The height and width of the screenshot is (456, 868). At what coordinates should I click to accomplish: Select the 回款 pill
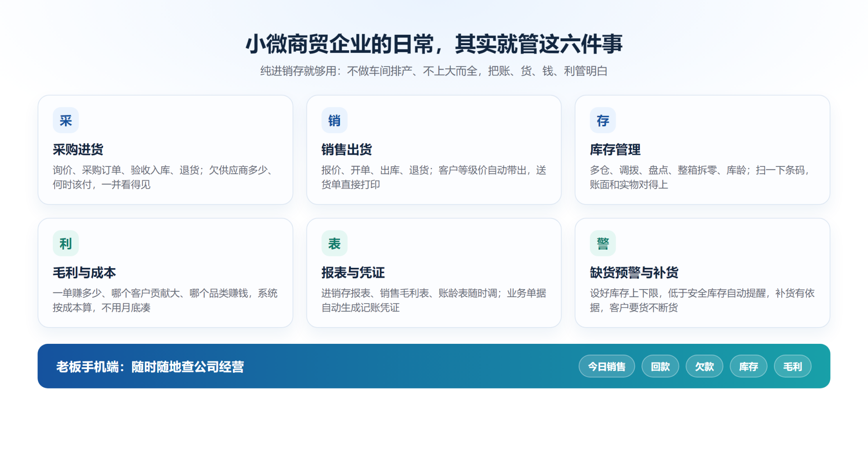tap(660, 366)
